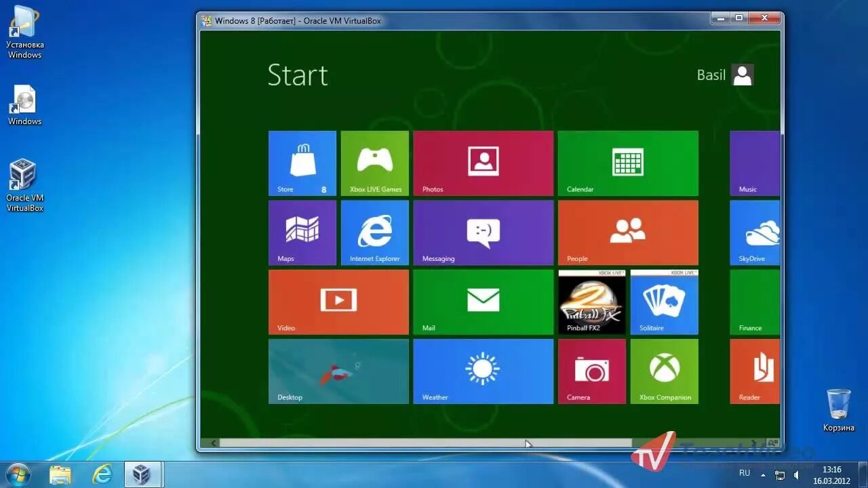868x488 pixels.
Task: Open Установка Windows desktop shortcut
Action: (x=25, y=33)
